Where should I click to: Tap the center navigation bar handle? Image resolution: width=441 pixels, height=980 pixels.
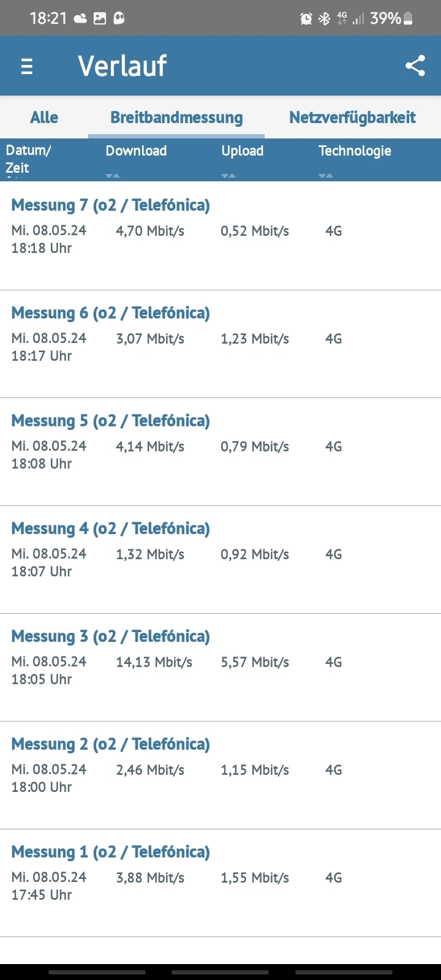click(220, 972)
